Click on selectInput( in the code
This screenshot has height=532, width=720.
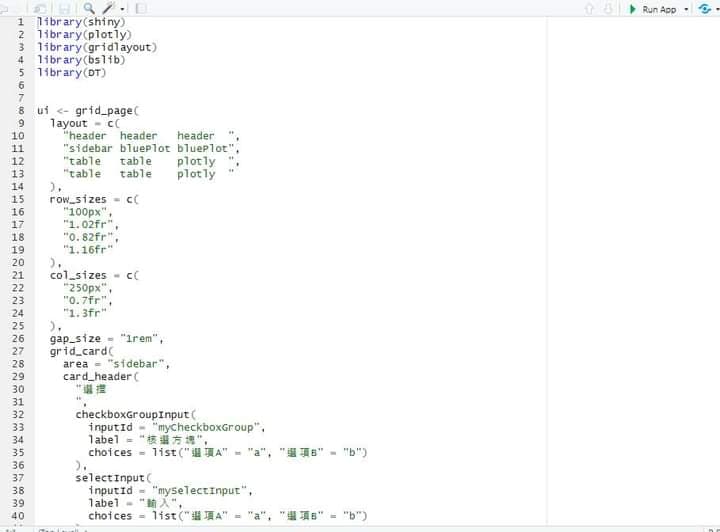pos(111,478)
